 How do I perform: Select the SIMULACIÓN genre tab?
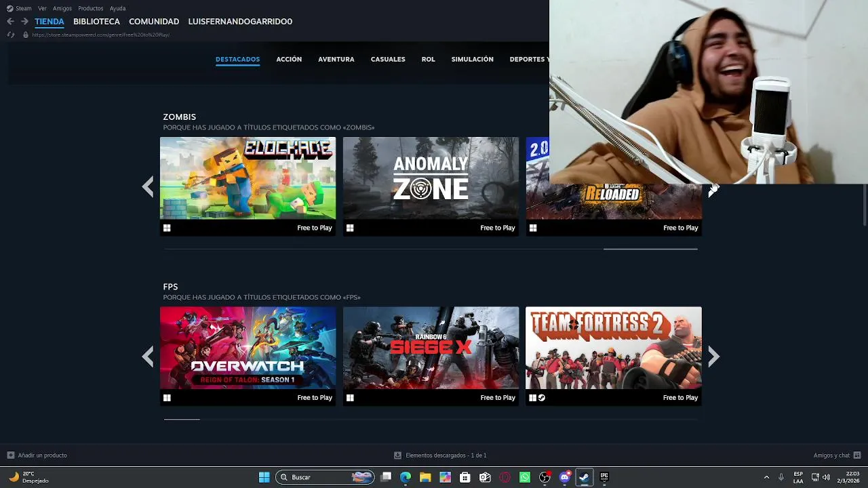tap(473, 60)
